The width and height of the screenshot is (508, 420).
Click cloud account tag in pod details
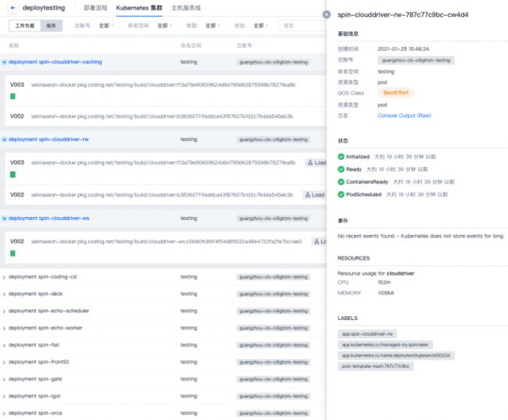pyautogui.click(x=416, y=60)
